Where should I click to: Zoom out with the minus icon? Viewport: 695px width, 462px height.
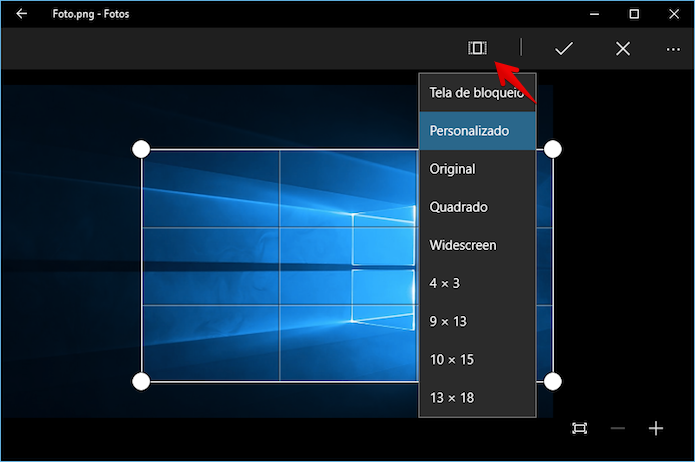coord(617,428)
